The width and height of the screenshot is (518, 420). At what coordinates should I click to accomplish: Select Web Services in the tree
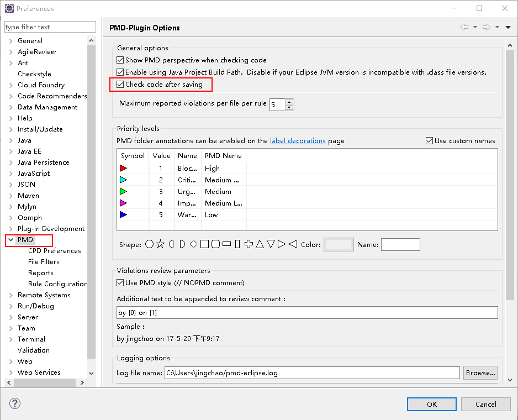(39, 372)
